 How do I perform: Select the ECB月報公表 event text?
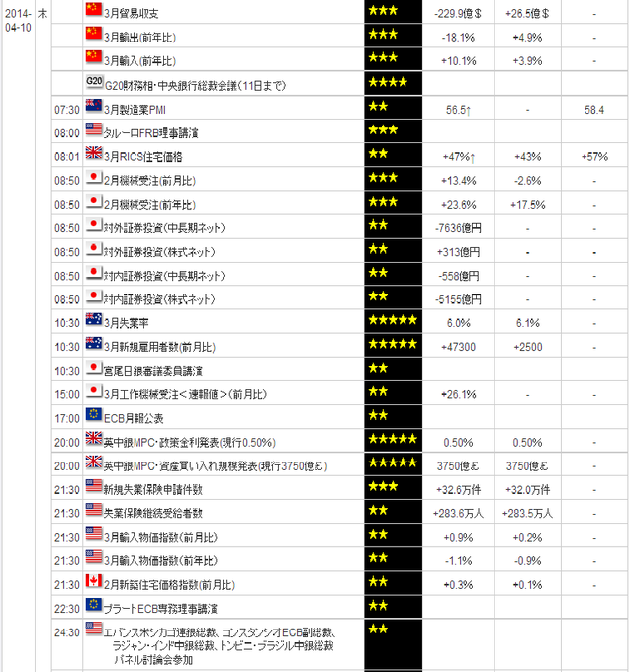pos(134,418)
